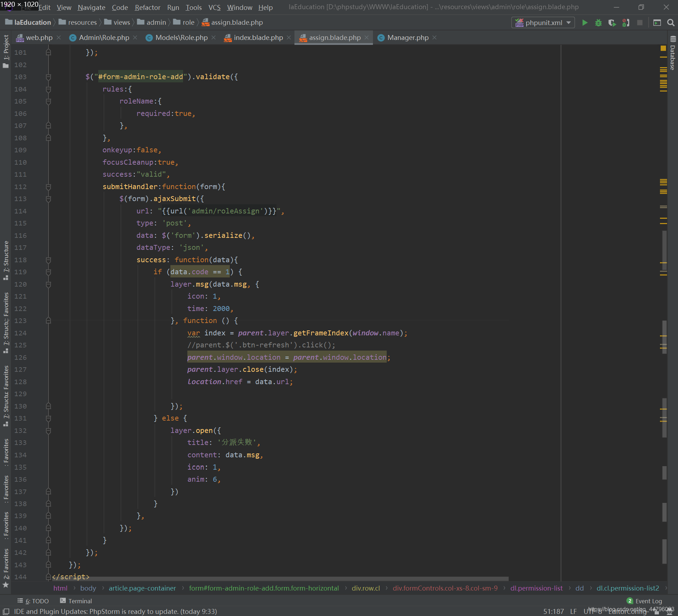
Task: Open the run anything window icon
Action: point(657,23)
